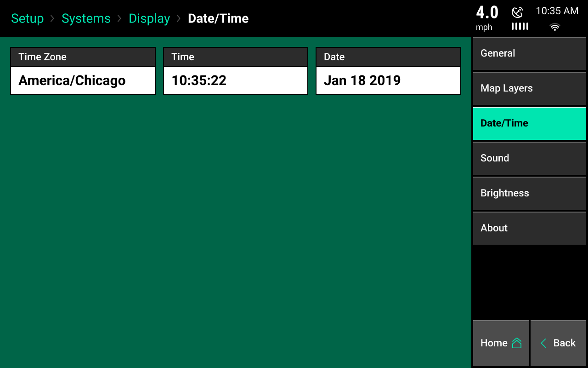Go to Display in the breadcrumb

(149, 18)
